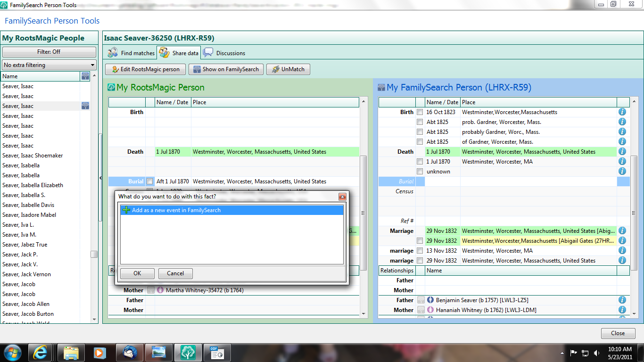Tick checkbox for yellow marriage row Abigail Gates
The height and width of the screenshot is (362, 644).
point(420,241)
